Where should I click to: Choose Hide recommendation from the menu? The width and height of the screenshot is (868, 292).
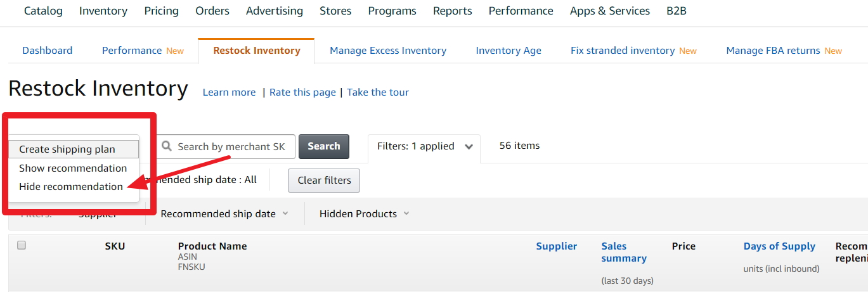pyautogui.click(x=71, y=187)
